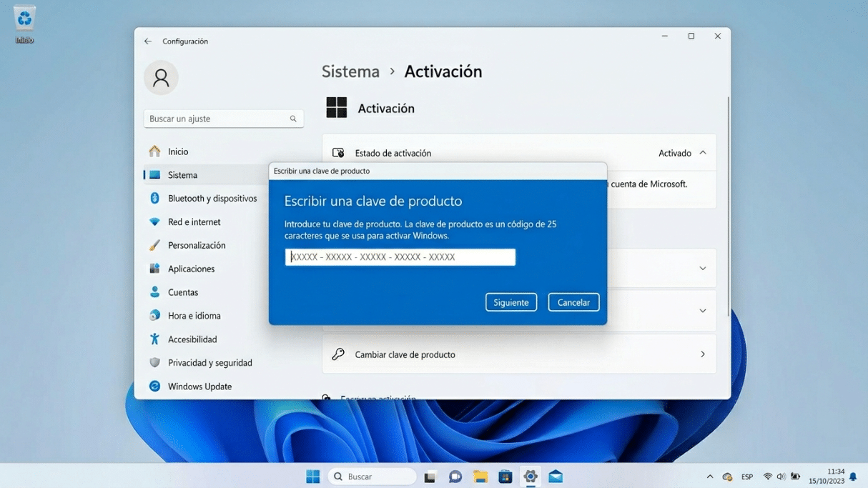Open the Windows Update icon
The width and height of the screenshot is (868, 488).
(x=154, y=387)
